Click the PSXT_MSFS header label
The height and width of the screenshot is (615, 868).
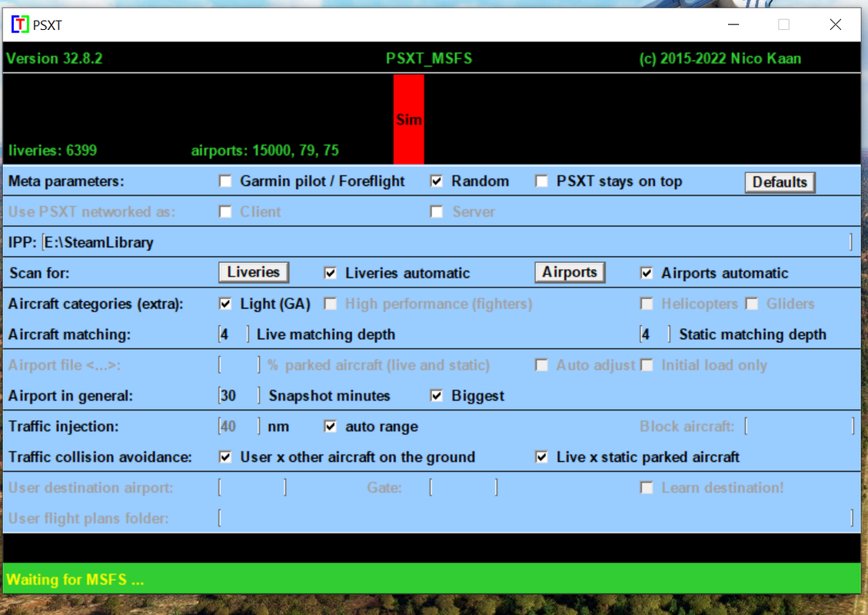pyautogui.click(x=429, y=58)
